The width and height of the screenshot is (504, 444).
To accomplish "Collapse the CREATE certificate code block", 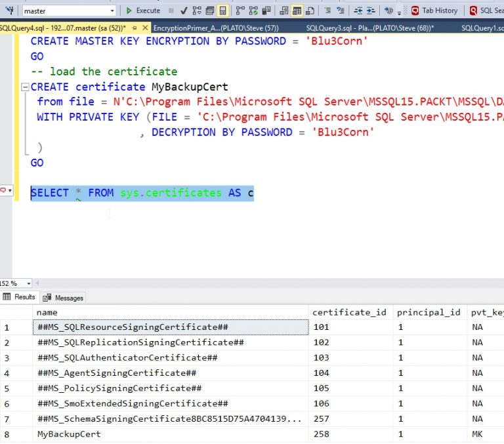I will point(25,87).
